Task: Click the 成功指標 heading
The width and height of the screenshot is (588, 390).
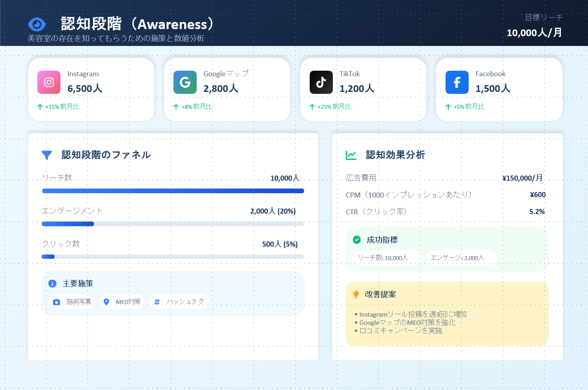Action: tap(382, 240)
